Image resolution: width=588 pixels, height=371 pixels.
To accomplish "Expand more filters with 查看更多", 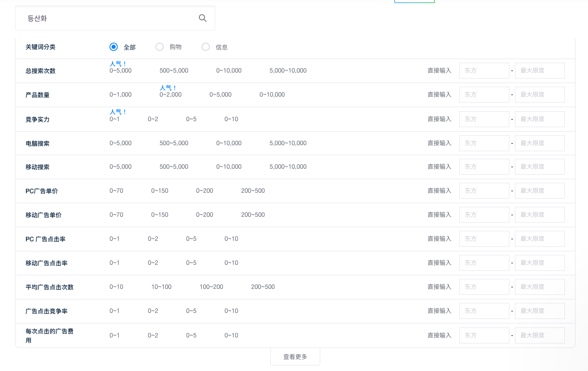I will (x=295, y=356).
